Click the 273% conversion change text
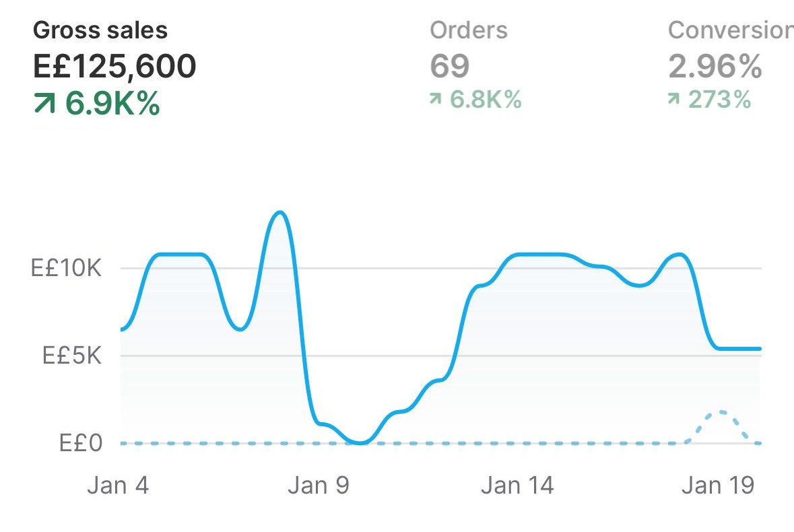Screen dimensions: 794x532 point(719,100)
